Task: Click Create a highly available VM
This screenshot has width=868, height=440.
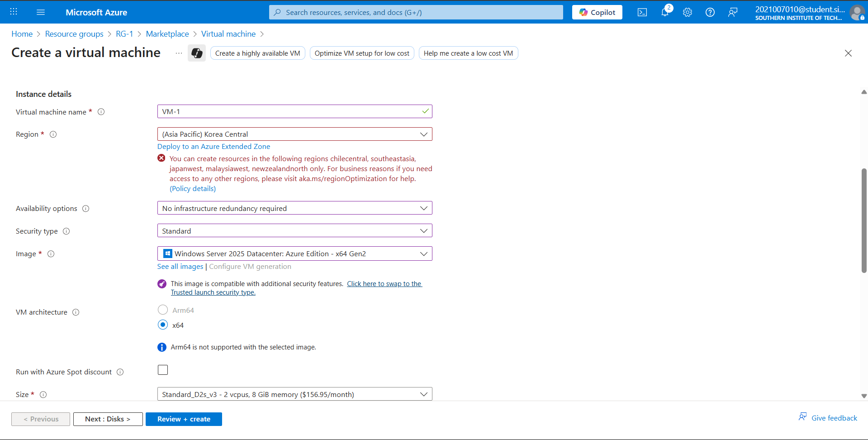Action: pos(258,53)
